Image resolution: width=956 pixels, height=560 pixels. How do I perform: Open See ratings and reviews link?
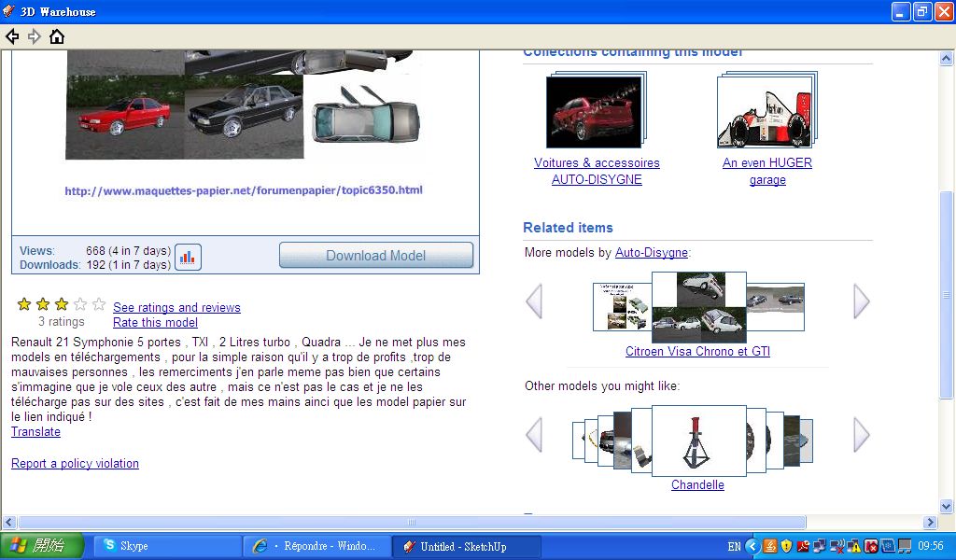click(x=176, y=308)
